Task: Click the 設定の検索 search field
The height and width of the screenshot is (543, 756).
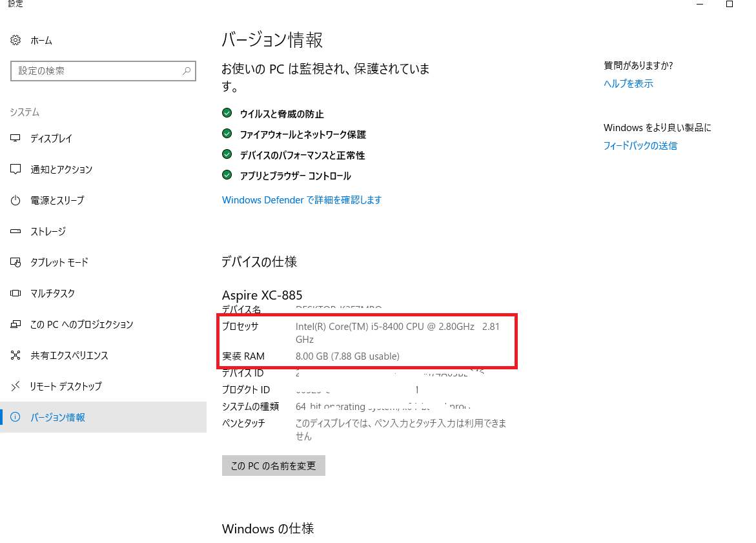Action: point(97,71)
